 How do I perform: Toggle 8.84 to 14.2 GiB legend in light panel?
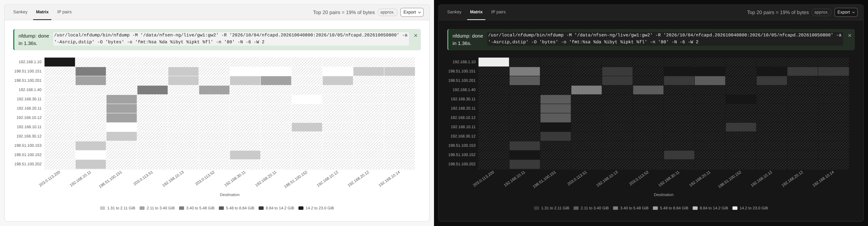pyautogui.click(x=276, y=208)
